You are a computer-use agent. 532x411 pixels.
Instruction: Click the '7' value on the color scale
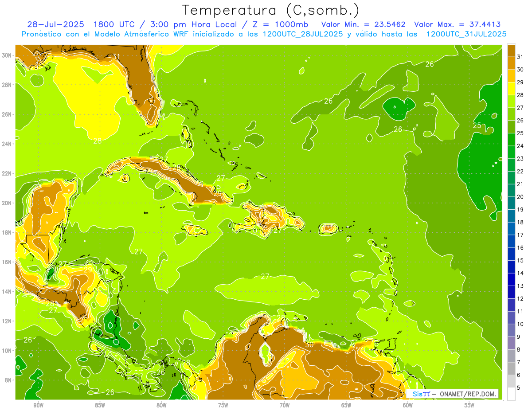[519, 362]
